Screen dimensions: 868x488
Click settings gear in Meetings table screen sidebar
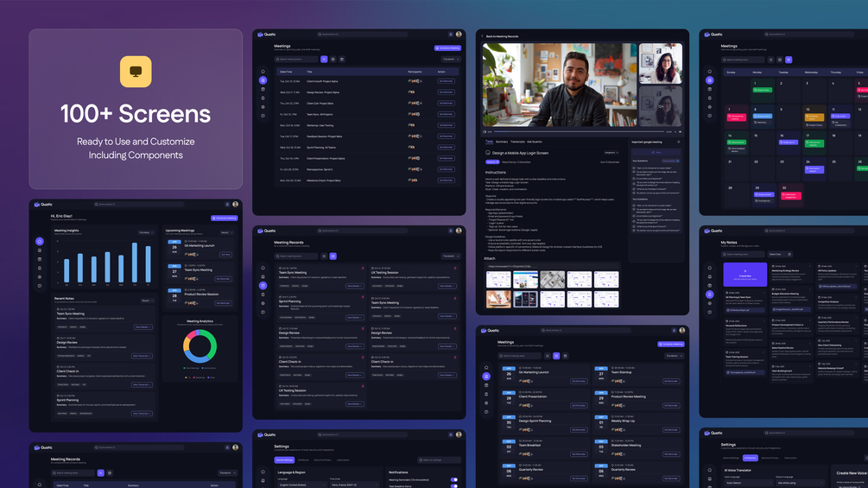(x=263, y=107)
